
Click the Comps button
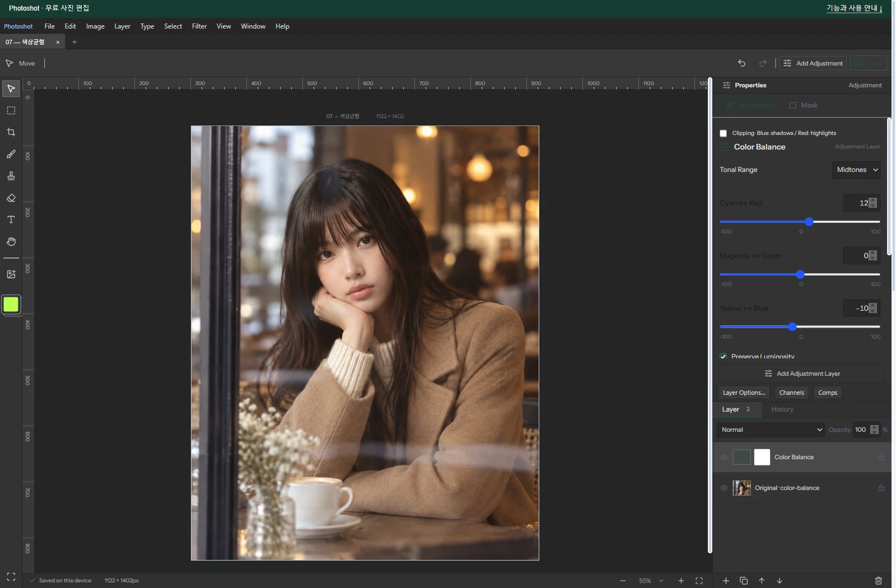828,393
